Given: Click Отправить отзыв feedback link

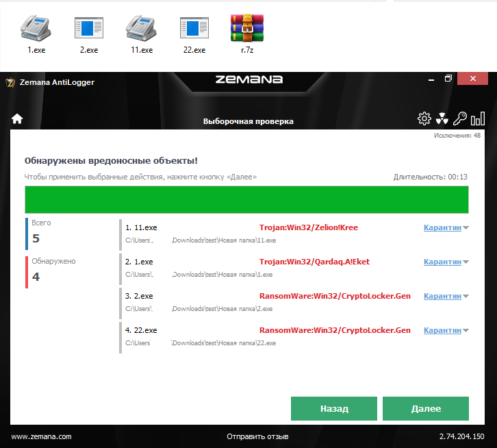Looking at the screenshot, I should pyautogui.click(x=257, y=436).
